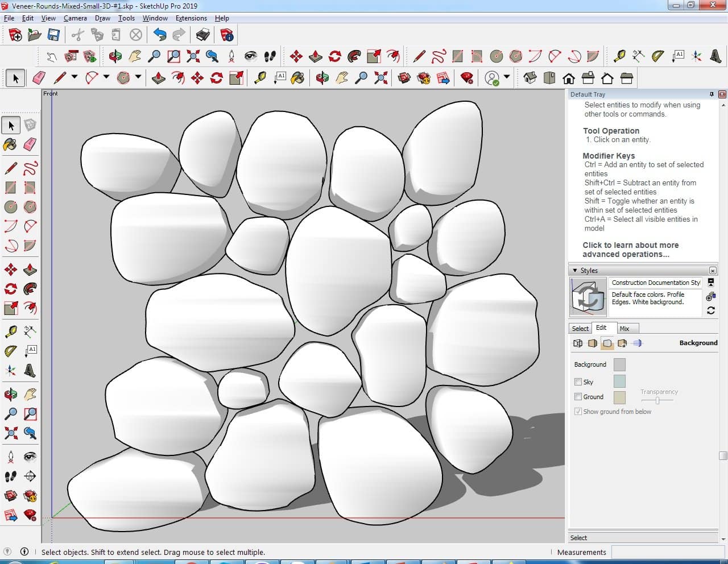Open the dropdown arrow beside the Line tool
The height and width of the screenshot is (564, 728).
coord(74,77)
